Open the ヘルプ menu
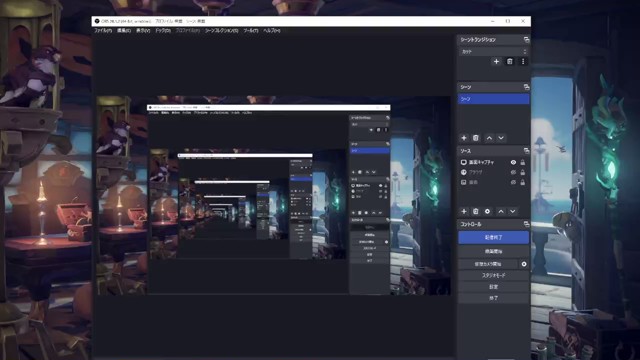This screenshot has width=640, height=360. [x=271, y=31]
